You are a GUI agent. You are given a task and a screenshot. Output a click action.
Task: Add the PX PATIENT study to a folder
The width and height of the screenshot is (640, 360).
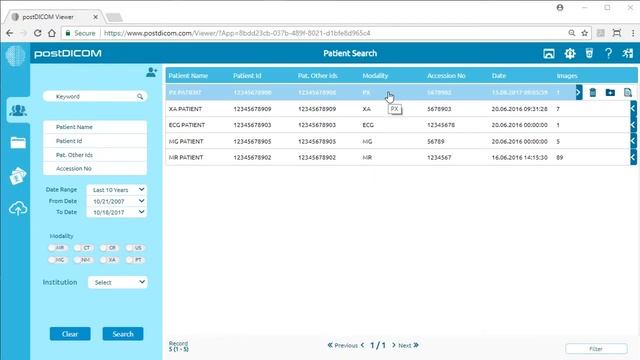[x=610, y=93]
